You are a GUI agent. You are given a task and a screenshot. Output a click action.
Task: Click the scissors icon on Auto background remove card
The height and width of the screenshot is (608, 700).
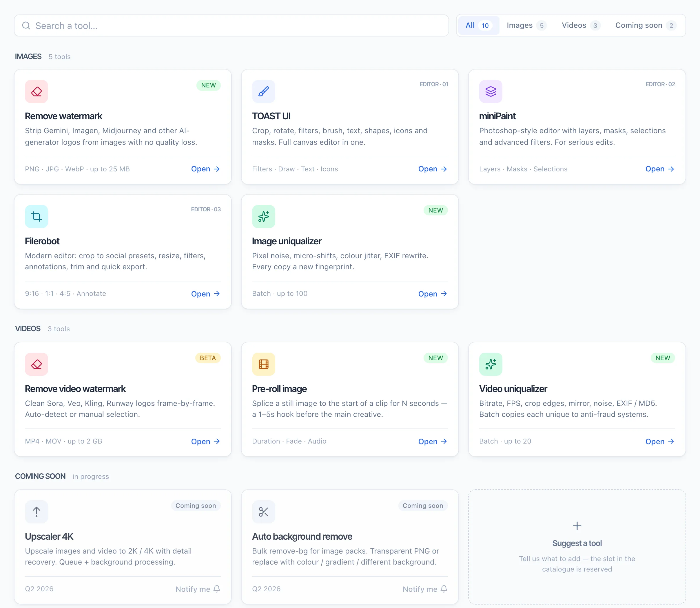[263, 512]
